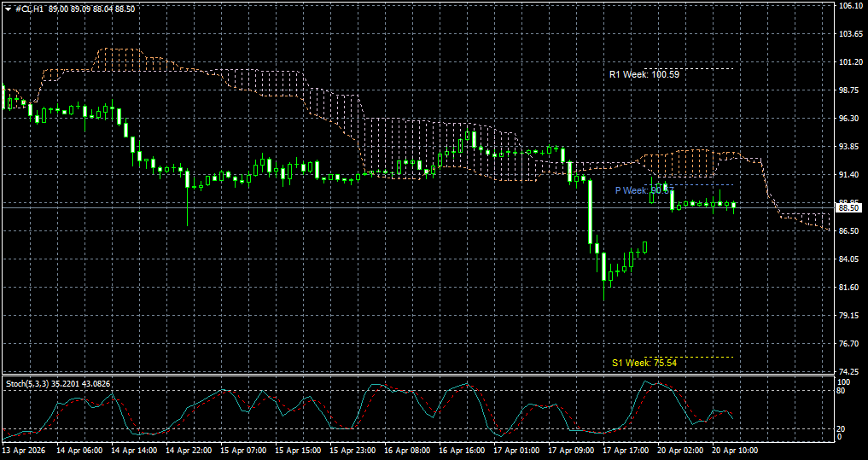Image resolution: width=868 pixels, height=460 pixels.
Task: Click the 16 Apr 16:00 time label
Action: [x=463, y=451]
